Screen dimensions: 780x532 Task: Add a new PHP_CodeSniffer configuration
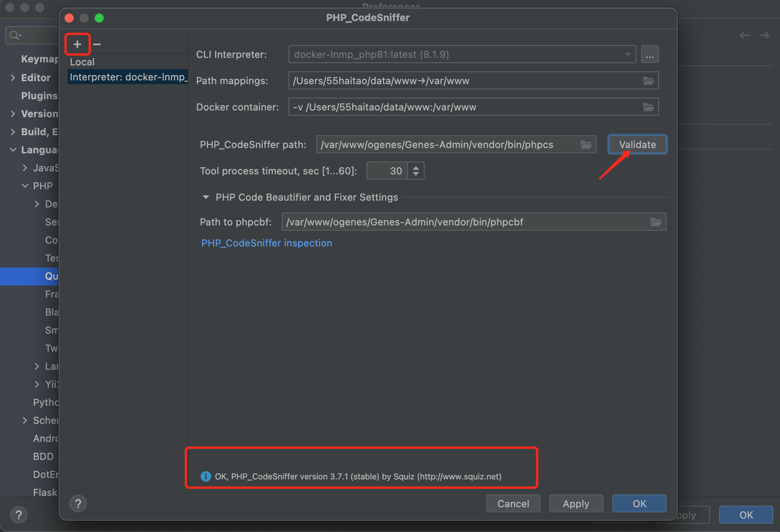(77, 44)
